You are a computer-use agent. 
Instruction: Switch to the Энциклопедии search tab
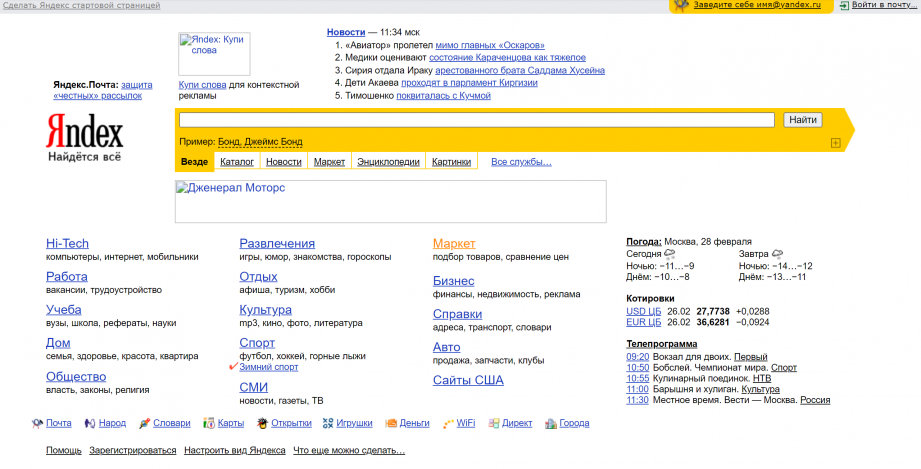[x=388, y=162]
